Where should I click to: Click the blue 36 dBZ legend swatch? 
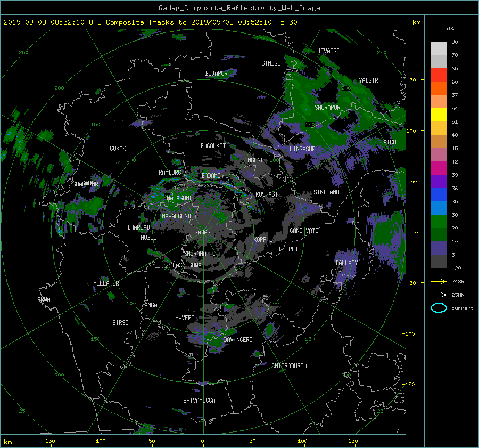(x=439, y=195)
